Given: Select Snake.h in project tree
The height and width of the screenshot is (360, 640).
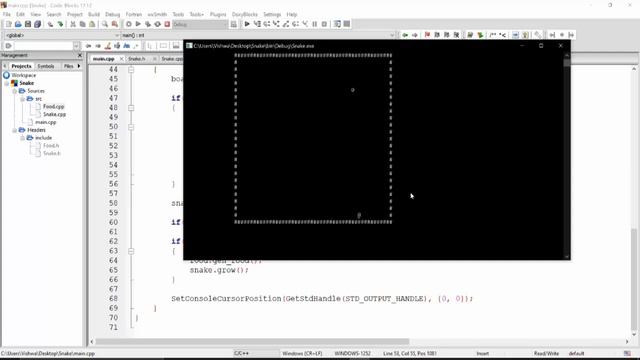Looking at the screenshot, I should [52, 153].
